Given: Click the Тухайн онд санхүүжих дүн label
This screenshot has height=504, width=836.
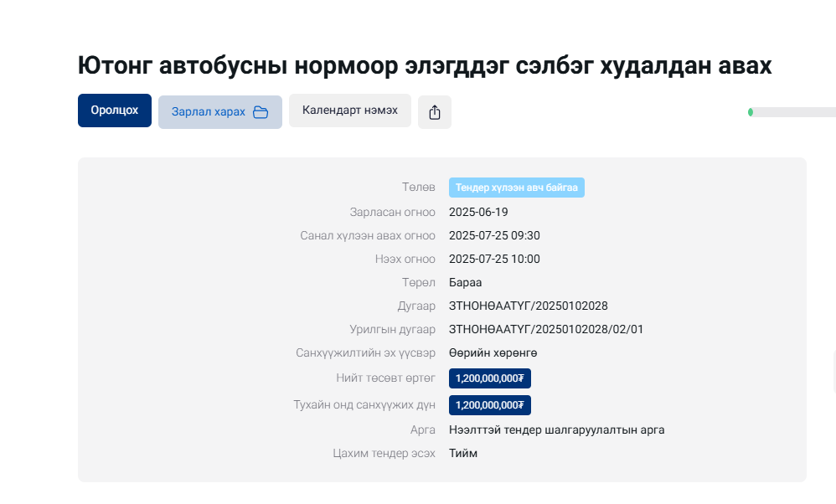Looking at the screenshot, I should point(364,404).
